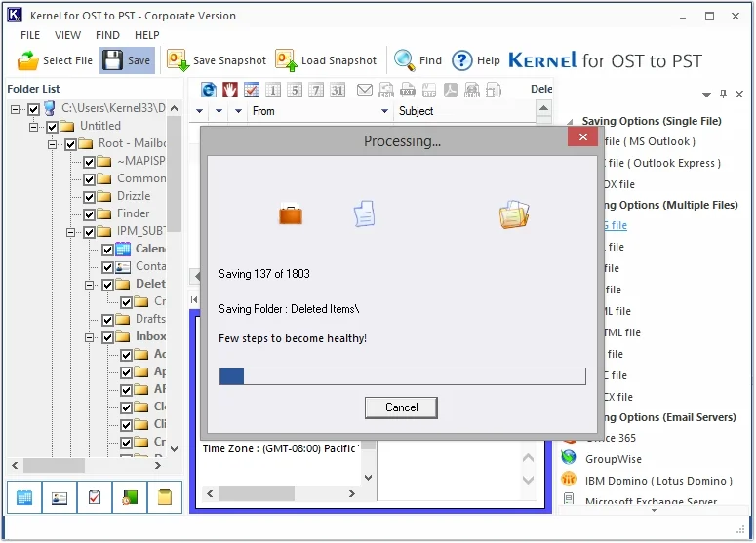The height and width of the screenshot is (543, 756).
Task: Open the FILE menu
Action: (30, 35)
